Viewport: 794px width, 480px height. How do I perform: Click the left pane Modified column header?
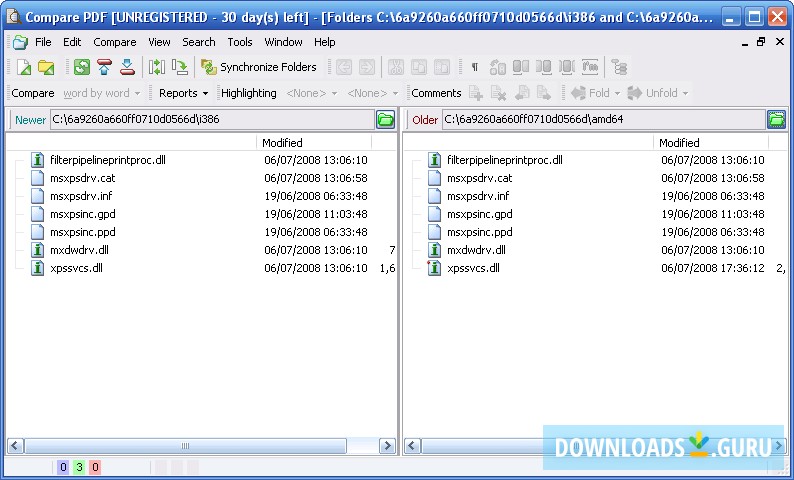point(314,143)
